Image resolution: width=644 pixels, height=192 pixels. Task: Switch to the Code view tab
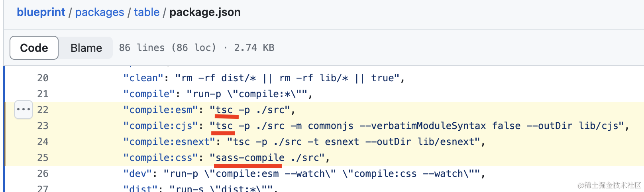[34, 48]
